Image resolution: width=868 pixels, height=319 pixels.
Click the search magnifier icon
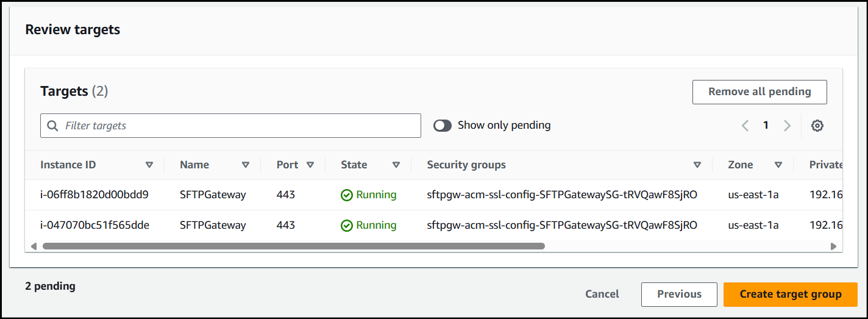[x=52, y=126]
